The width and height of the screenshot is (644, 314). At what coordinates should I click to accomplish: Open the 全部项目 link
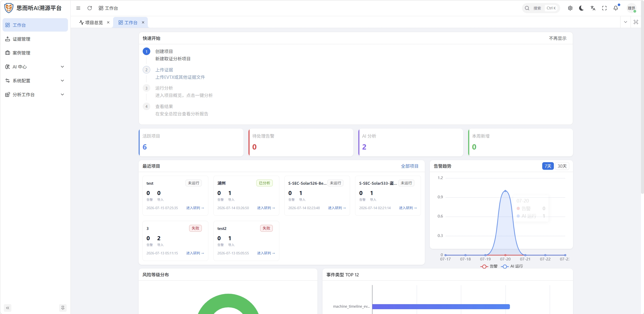(x=410, y=166)
